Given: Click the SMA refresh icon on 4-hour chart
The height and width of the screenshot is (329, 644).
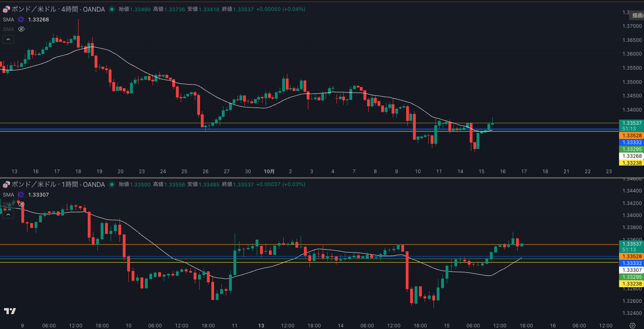Looking at the screenshot, I should (21, 19).
